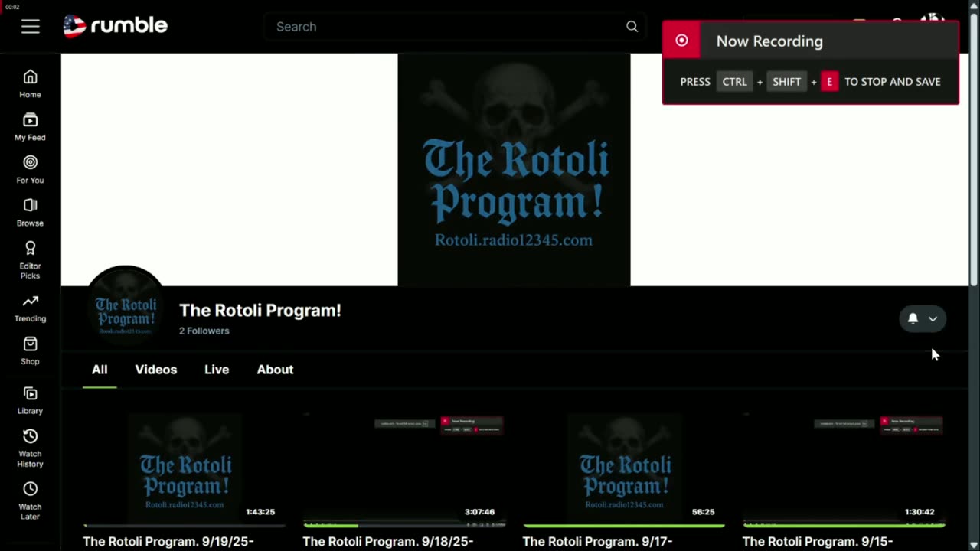Click the 2 Followers text
The width and height of the screenshot is (980, 551).
click(204, 331)
